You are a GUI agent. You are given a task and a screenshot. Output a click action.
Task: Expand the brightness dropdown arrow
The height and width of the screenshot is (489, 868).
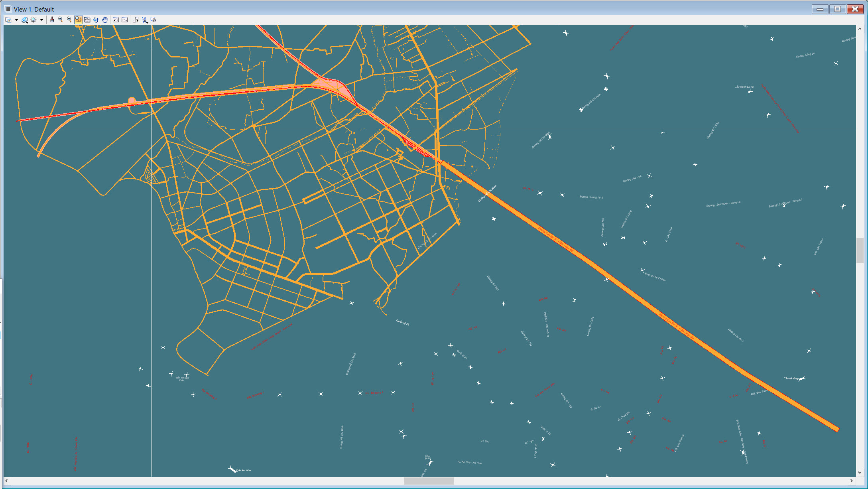(x=41, y=20)
